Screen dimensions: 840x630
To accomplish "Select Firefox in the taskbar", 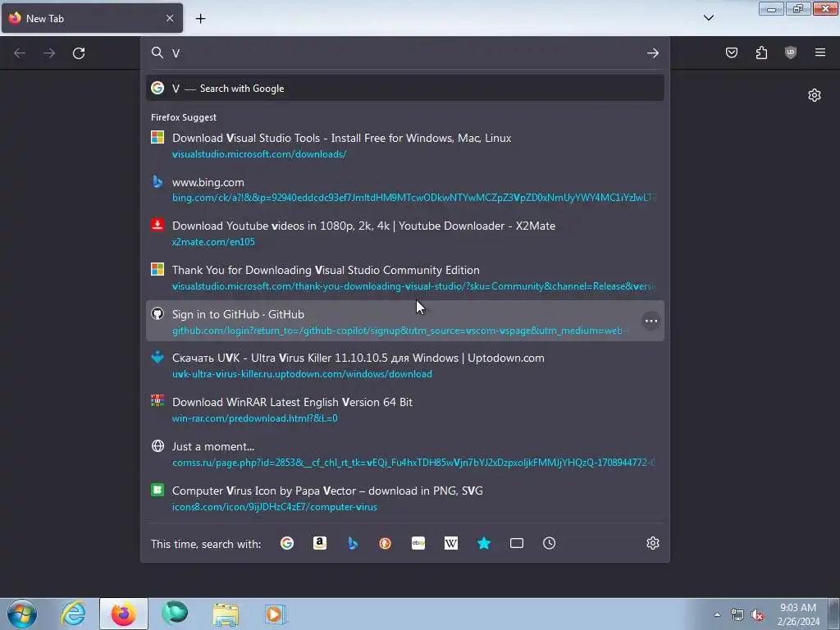I will coord(124,614).
